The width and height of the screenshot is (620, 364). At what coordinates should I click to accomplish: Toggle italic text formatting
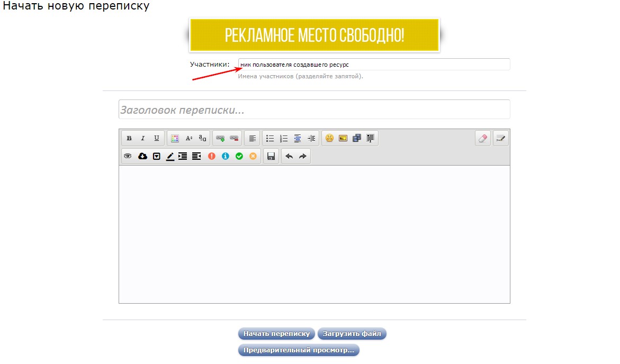pyautogui.click(x=142, y=139)
